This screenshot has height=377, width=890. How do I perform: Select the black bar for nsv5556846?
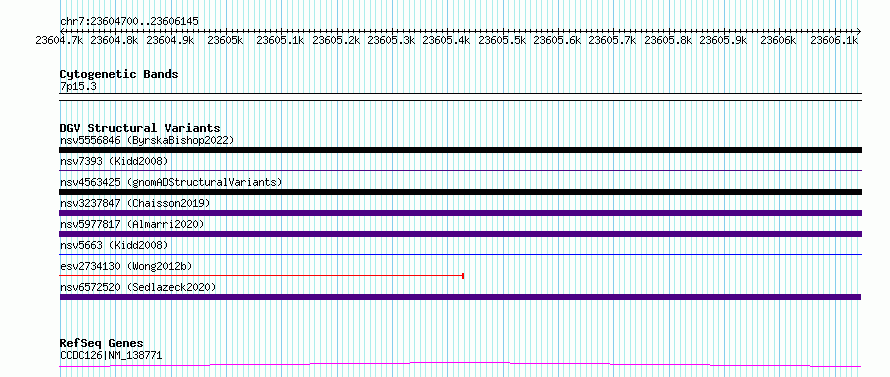pyautogui.click(x=460, y=150)
